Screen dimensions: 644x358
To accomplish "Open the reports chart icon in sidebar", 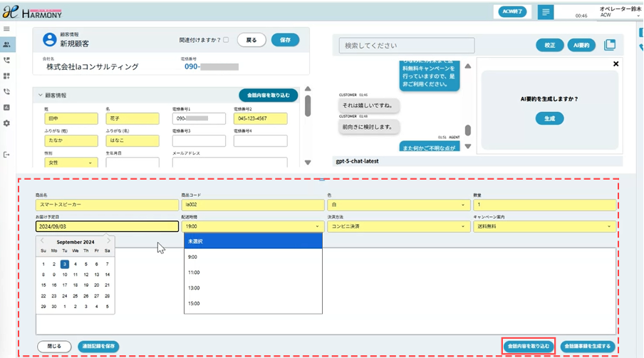I will pyautogui.click(x=6, y=107).
